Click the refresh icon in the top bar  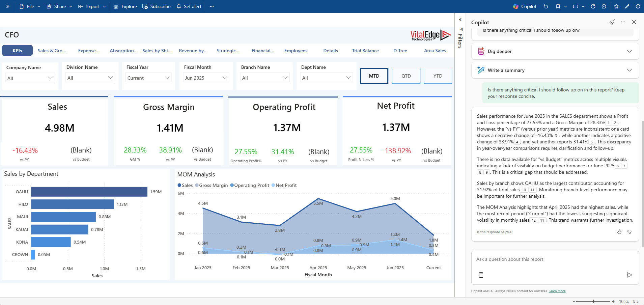pyautogui.click(x=593, y=6)
